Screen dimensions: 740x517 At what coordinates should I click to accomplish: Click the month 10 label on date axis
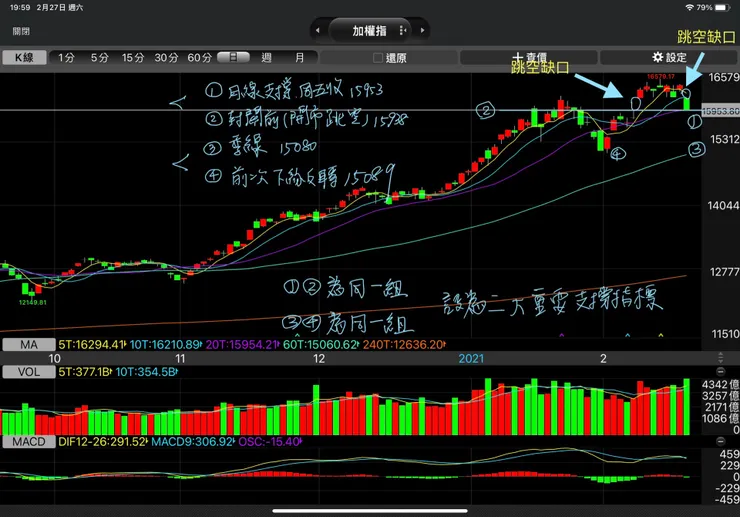coord(54,359)
